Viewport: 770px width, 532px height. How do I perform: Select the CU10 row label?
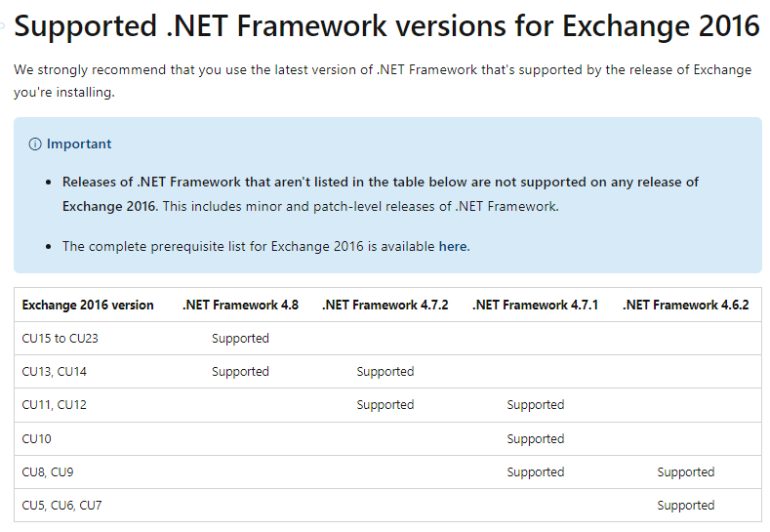click(x=36, y=438)
